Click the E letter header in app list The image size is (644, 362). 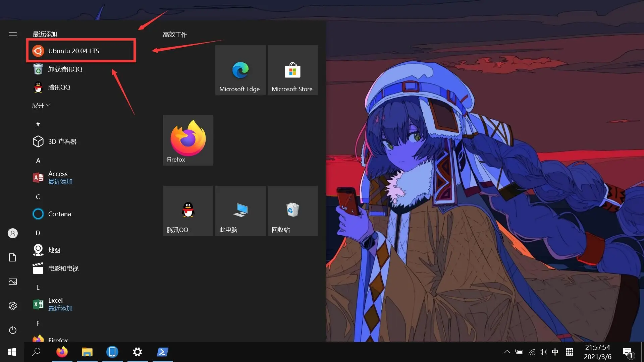[x=38, y=287]
